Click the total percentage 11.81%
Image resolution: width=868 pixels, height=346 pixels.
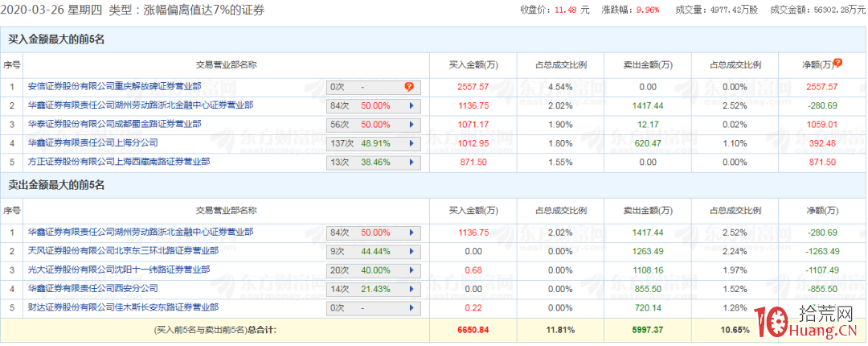[561, 330]
